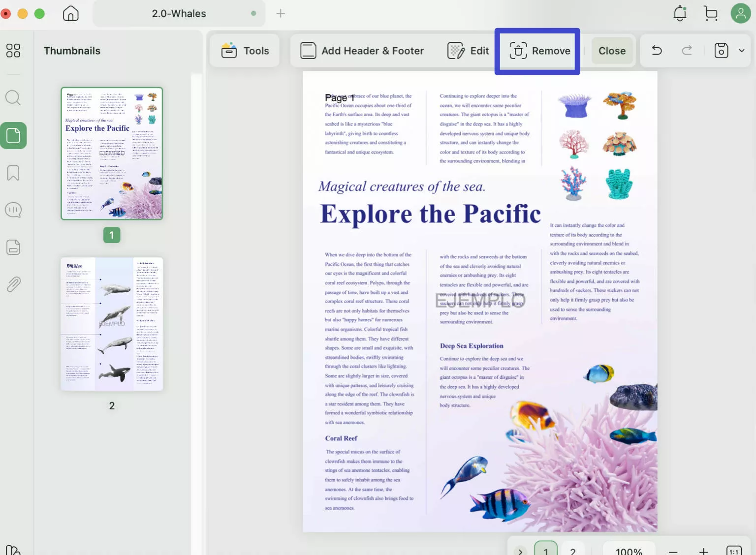Click the 'Explore the Pacific' title

coord(431,214)
